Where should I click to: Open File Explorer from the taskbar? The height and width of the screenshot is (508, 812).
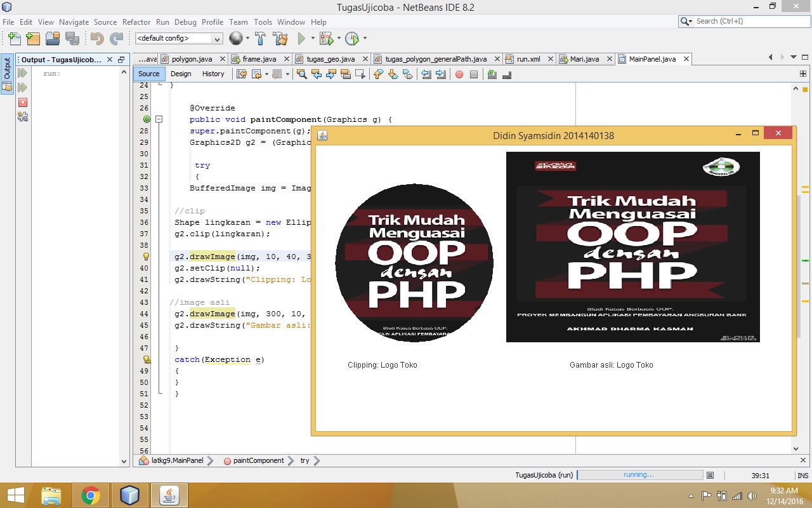pyautogui.click(x=51, y=495)
